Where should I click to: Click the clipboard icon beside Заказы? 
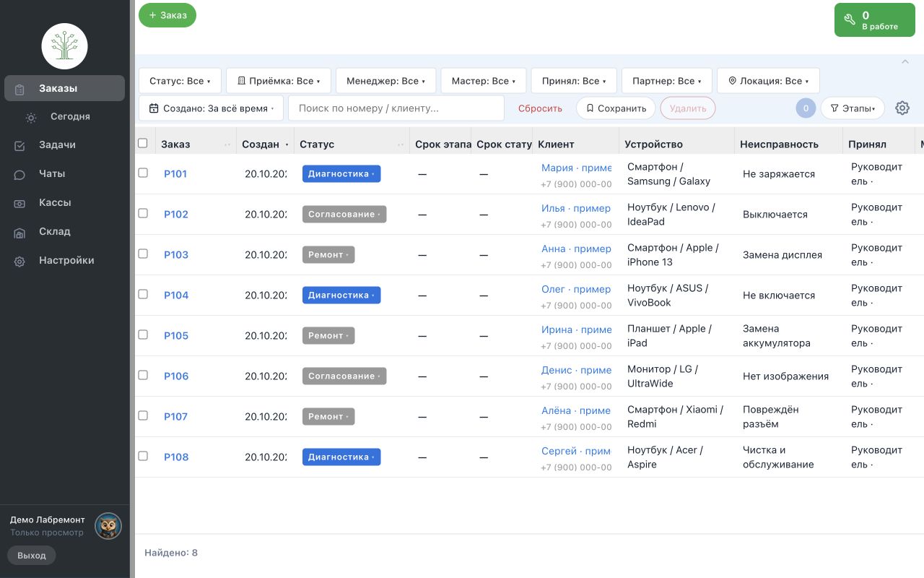click(19, 89)
